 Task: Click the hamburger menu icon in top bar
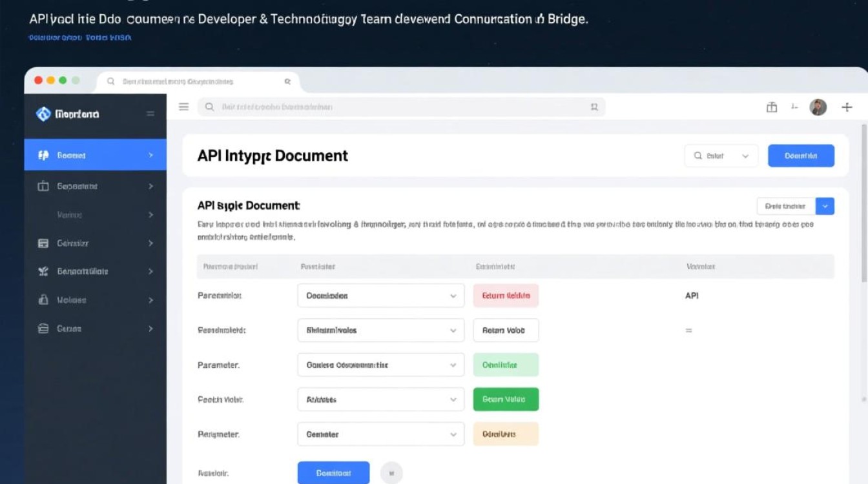tap(184, 107)
